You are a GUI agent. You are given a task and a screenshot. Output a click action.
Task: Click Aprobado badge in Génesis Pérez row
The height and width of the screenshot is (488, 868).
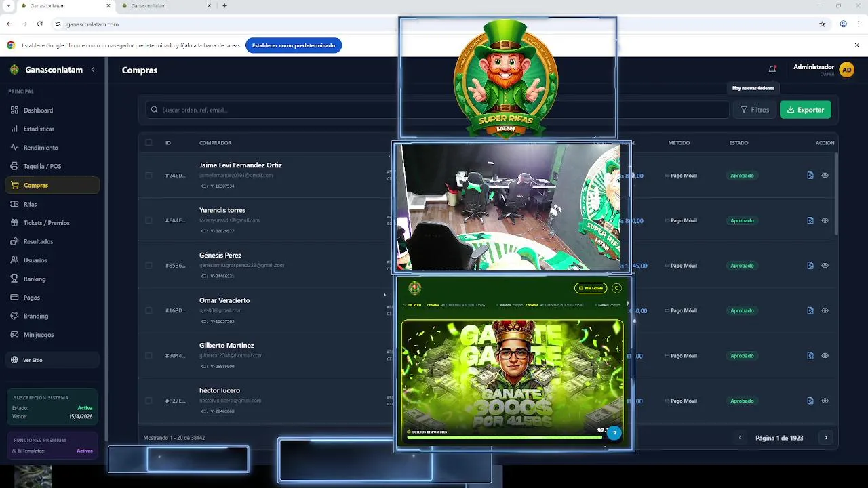tap(742, 266)
